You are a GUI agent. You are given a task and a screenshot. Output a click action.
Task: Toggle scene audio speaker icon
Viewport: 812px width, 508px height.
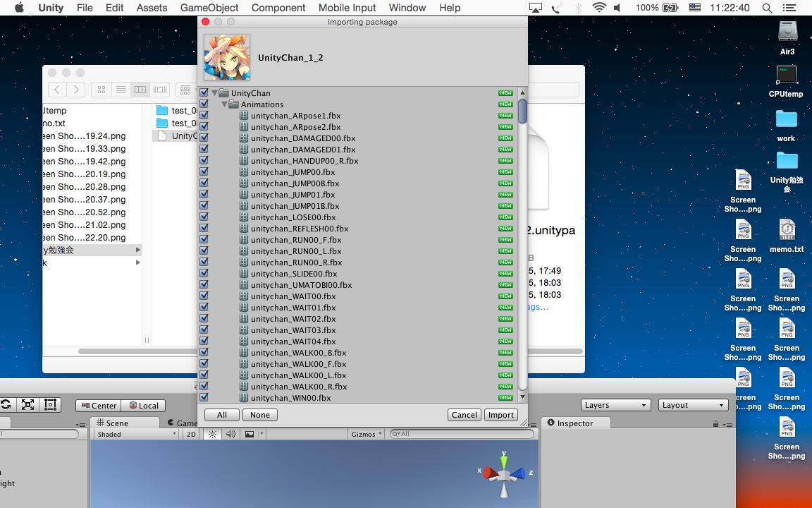230,434
